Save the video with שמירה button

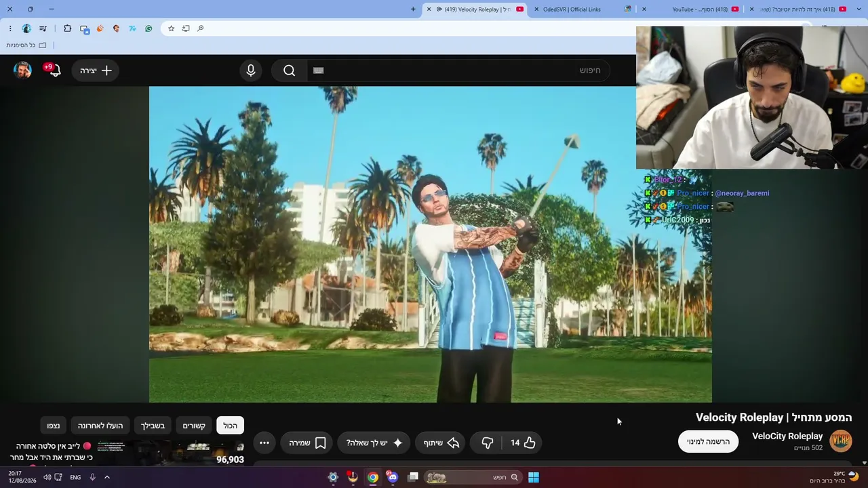(x=307, y=443)
